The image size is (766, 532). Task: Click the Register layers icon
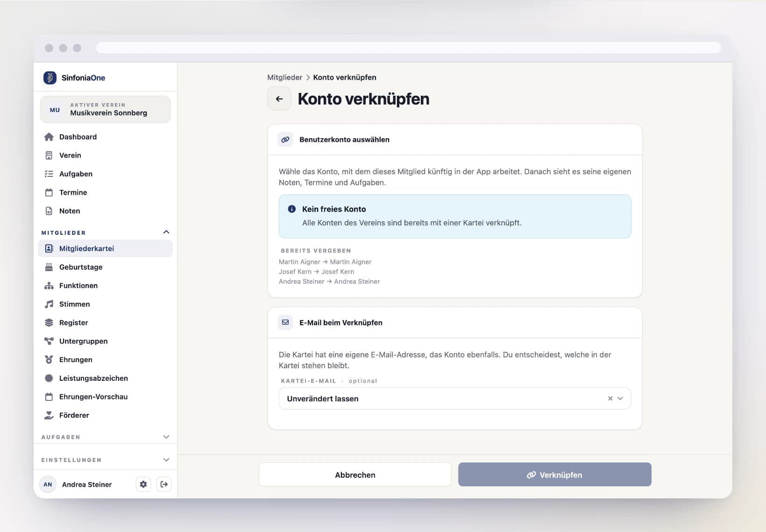coord(49,322)
